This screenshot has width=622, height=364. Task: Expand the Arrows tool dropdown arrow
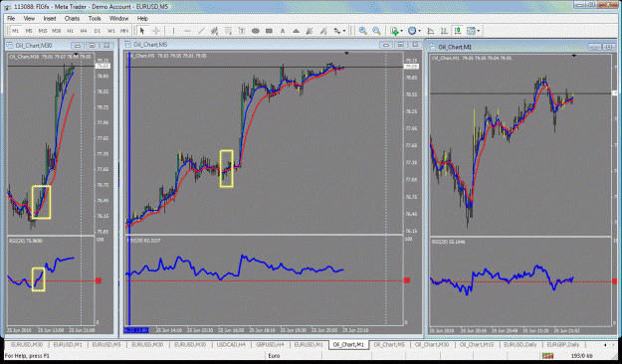point(344,31)
